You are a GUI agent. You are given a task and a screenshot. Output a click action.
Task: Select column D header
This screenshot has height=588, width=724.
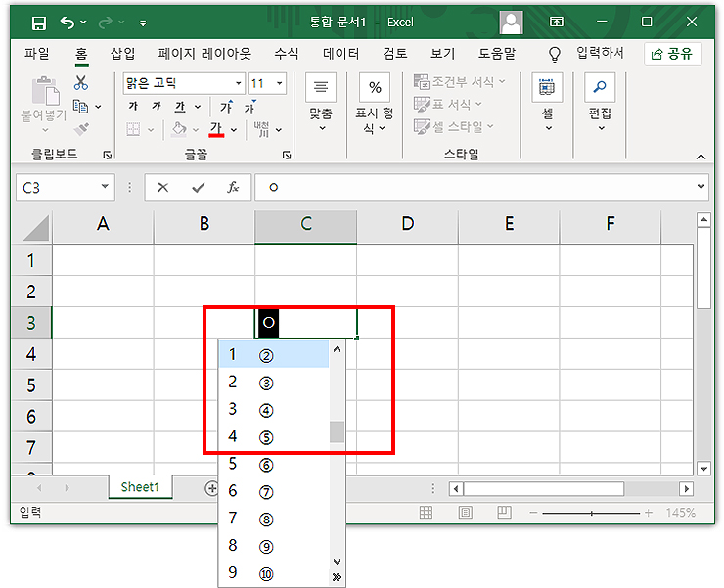(407, 224)
